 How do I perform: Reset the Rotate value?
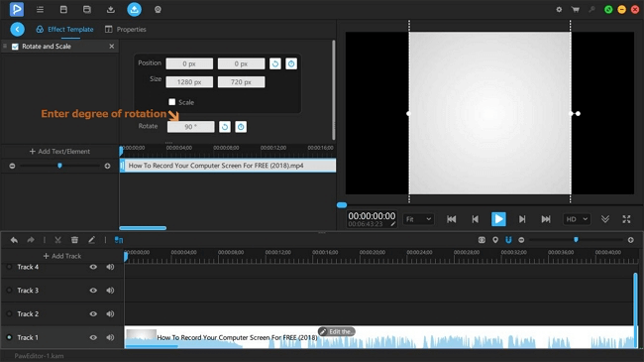coord(225,127)
